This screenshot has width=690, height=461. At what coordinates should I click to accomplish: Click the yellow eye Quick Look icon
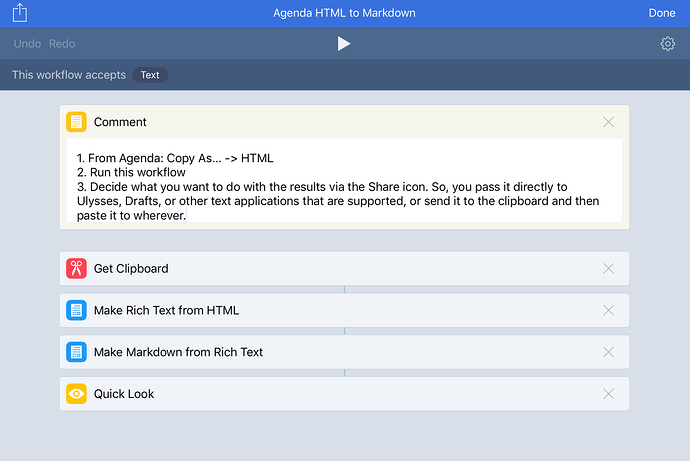coord(76,394)
